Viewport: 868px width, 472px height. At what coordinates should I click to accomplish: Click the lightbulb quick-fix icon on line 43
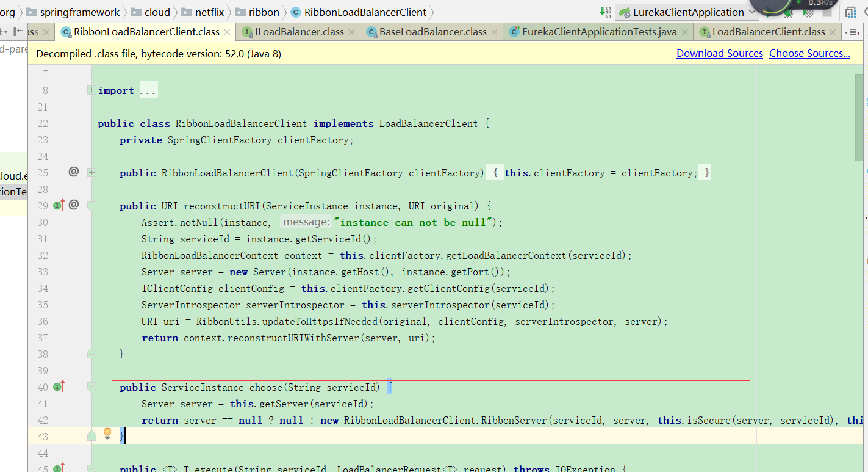[x=107, y=433]
